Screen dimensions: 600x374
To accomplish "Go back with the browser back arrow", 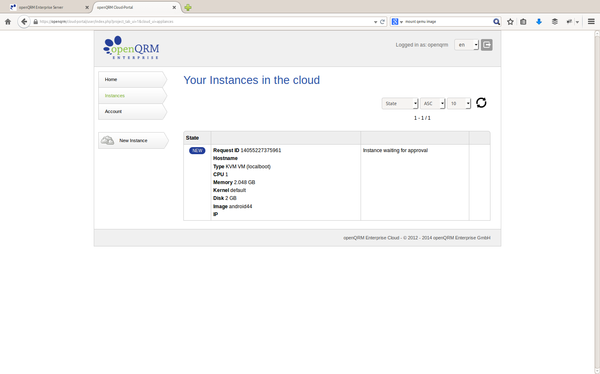I will point(24,22).
